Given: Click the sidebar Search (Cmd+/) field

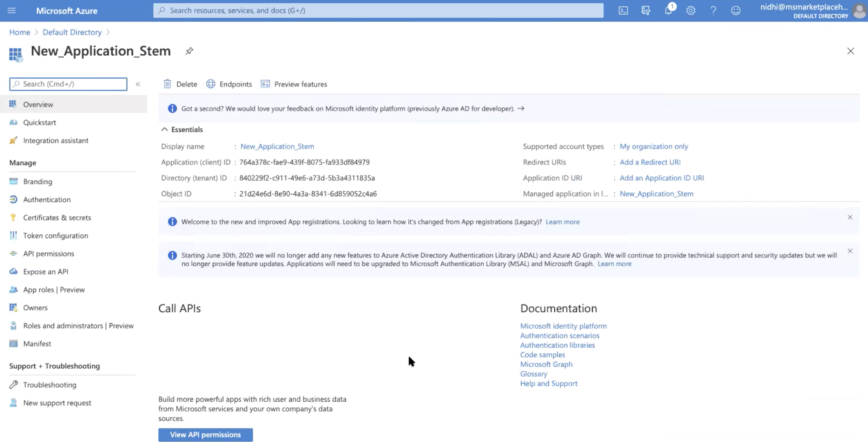Looking at the screenshot, I should pos(68,84).
